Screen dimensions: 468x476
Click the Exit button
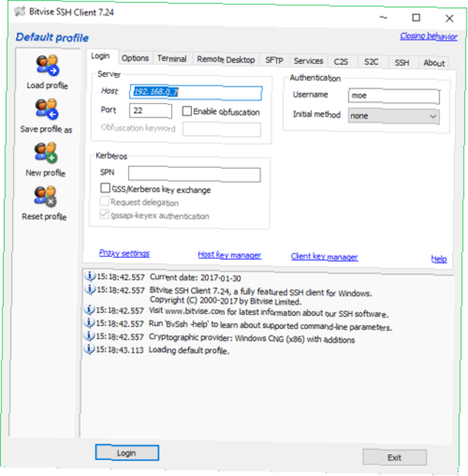pos(394,457)
